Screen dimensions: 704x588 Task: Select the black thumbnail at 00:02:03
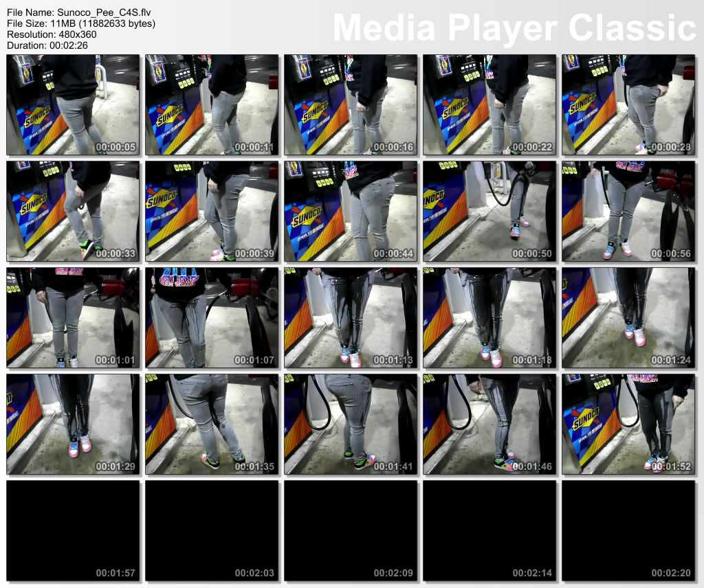[x=212, y=530]
